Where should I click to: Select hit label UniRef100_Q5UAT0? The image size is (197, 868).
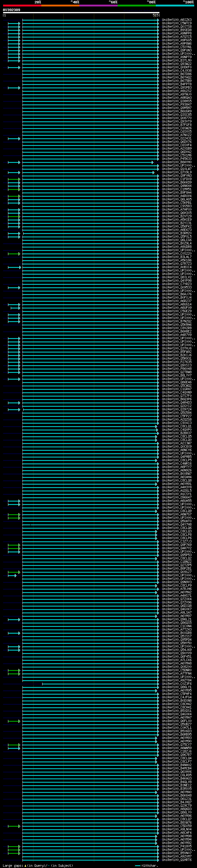(177, 521)
